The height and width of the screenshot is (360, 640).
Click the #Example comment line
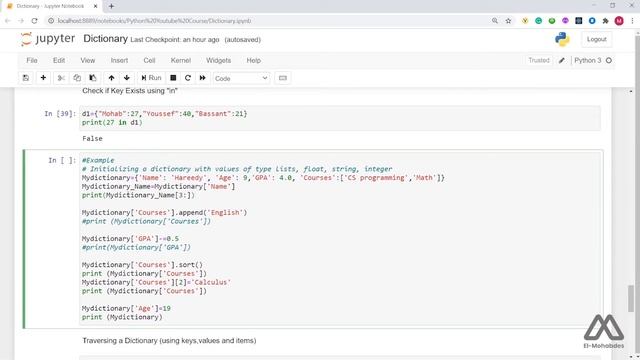(x=98, y=160)
